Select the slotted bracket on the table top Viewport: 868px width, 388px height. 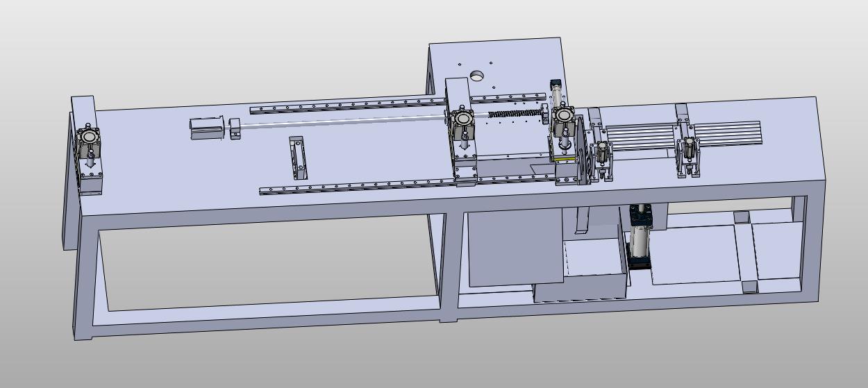click(299, 158)
